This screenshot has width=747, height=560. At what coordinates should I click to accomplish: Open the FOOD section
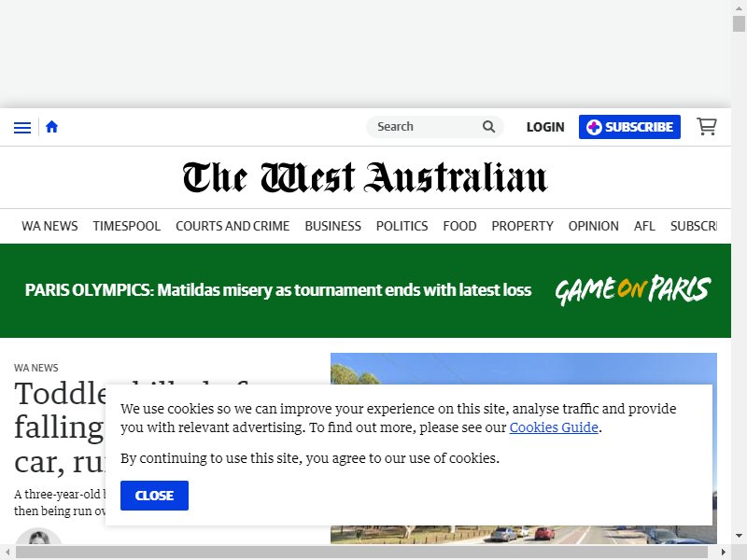459,226
